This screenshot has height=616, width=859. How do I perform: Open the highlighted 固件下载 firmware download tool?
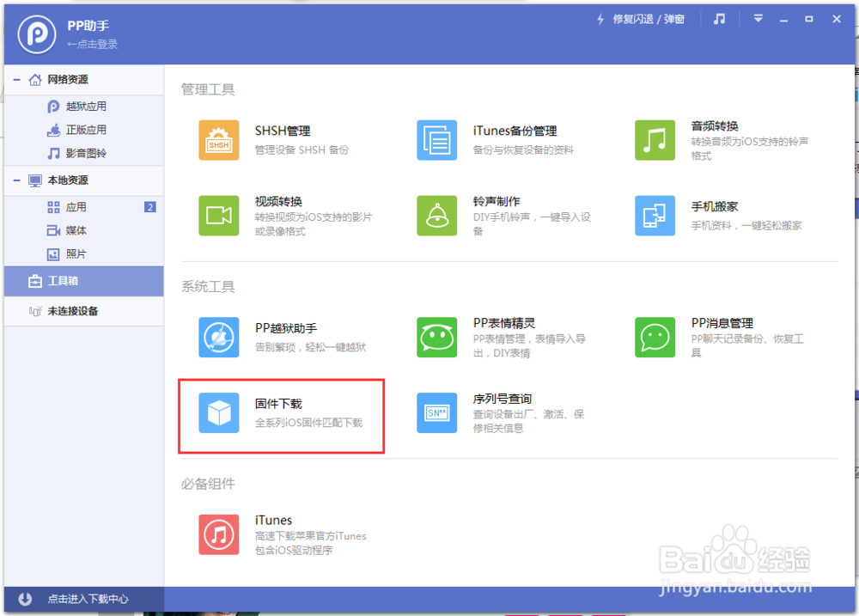pyautogui.click(x=218, y=412)
